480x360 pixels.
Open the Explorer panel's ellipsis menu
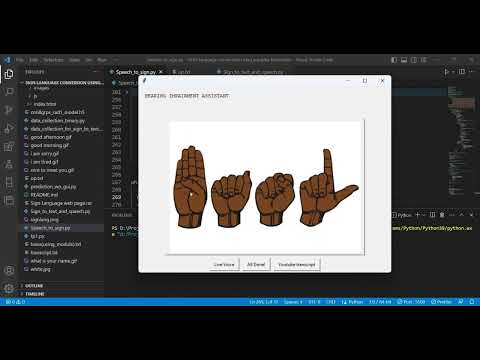[96, 72]
